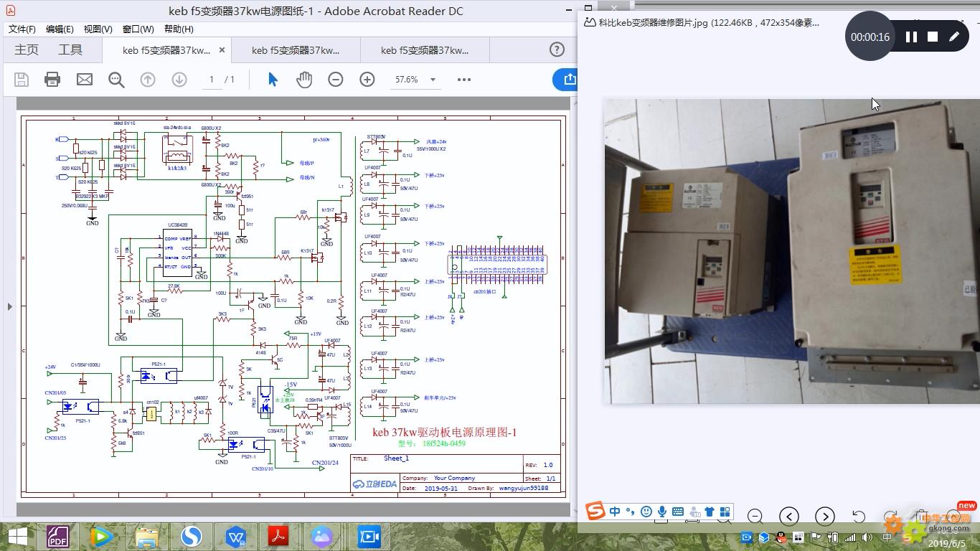Click the network signal tray icon

850,537
